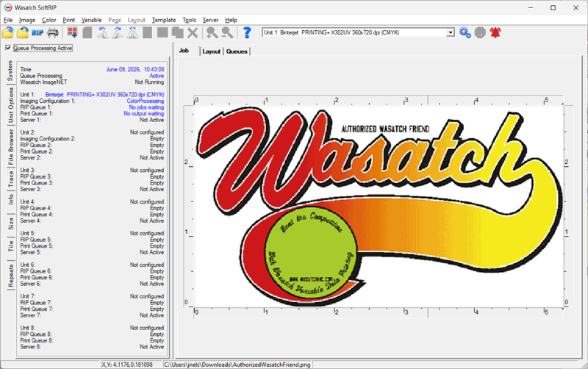Click the gray octagon stop icon

[x=480, y=32]
